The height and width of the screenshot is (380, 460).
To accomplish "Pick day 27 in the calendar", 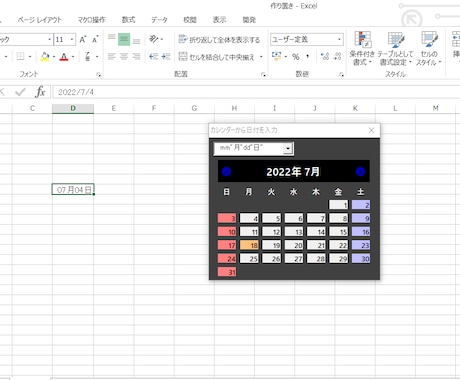I will (294, 259).
